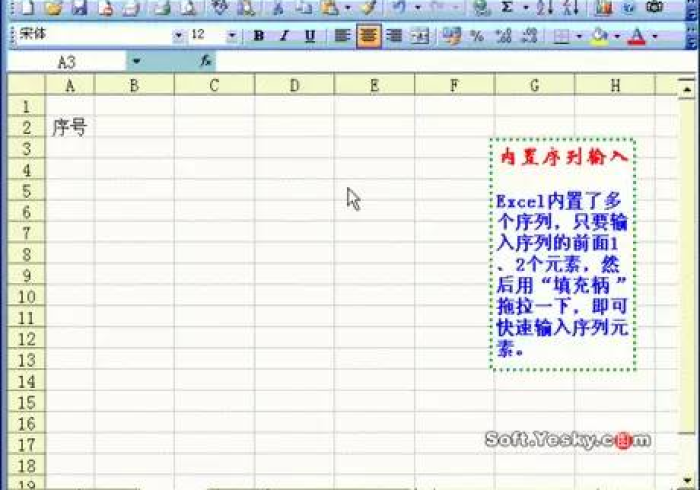Expand the AutoSum functions arrow
700x490 pixels.
[x=525, y=8]
